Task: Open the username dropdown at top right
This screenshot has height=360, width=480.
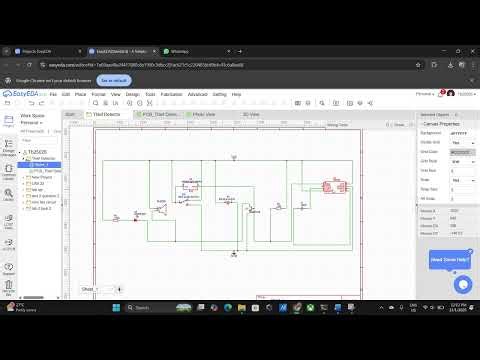Action: coord(466,94)
